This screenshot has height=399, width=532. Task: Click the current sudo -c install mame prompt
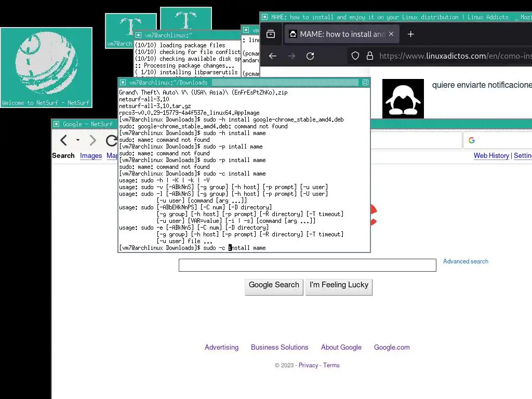coord(192,248)
